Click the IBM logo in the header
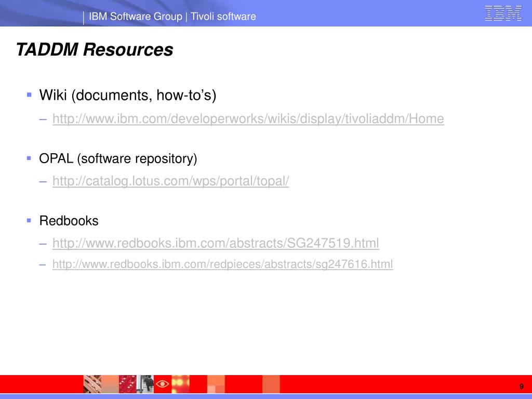The width and height of the screenshot is (532, 399). [x=503, y=13]
